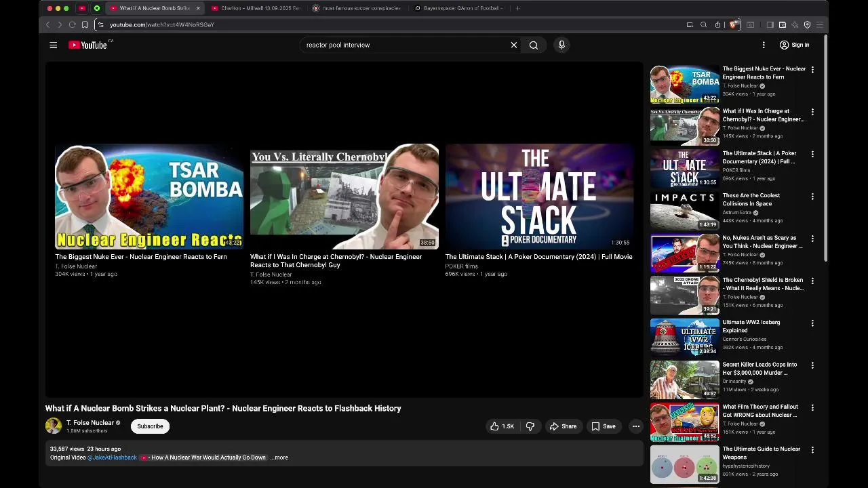
Task: Open the Brave Shields lion icon
Action: coord(733,24)
